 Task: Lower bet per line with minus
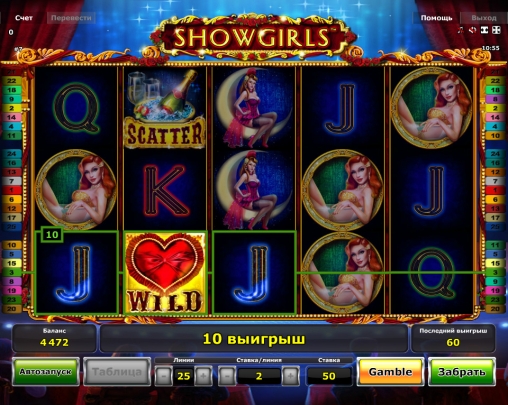pyautogui.click(x=227, y=376)
